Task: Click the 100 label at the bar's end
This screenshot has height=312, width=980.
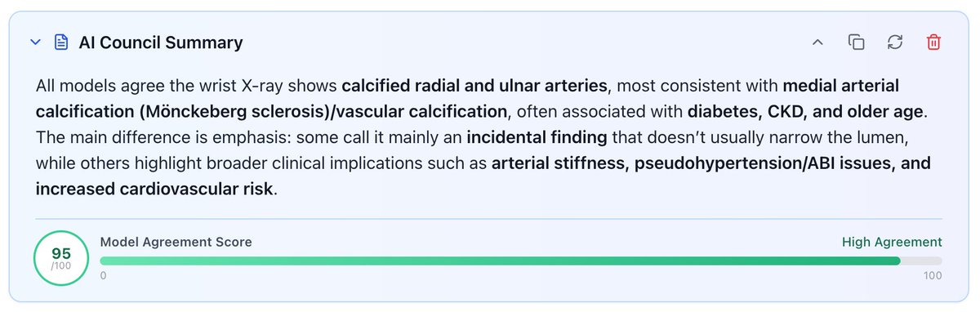Action: pos(933,276)
